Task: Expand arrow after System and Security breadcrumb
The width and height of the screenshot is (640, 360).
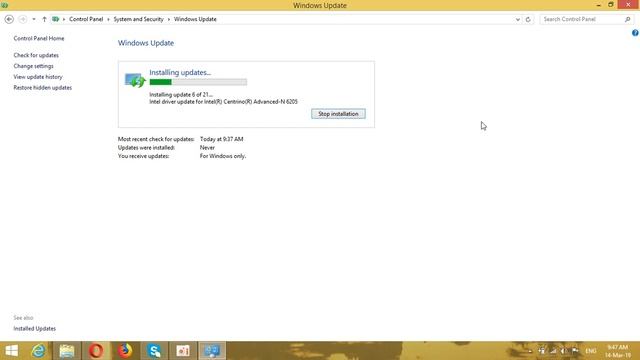Action: [169, 19]
